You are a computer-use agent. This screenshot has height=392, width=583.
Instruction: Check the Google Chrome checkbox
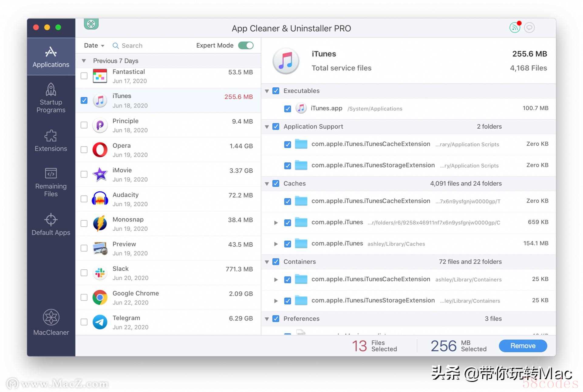[84, 297]
